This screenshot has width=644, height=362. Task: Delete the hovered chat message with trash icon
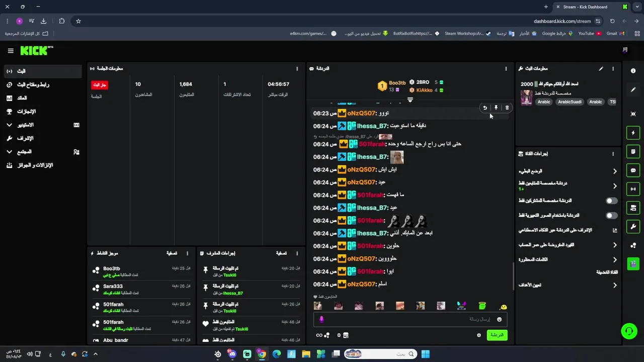coord(507,108)
